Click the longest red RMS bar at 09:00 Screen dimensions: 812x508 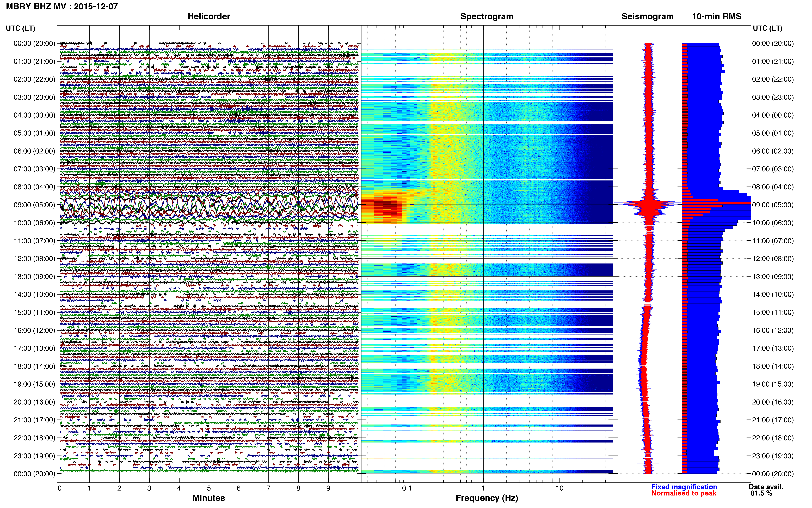(716, 203)
